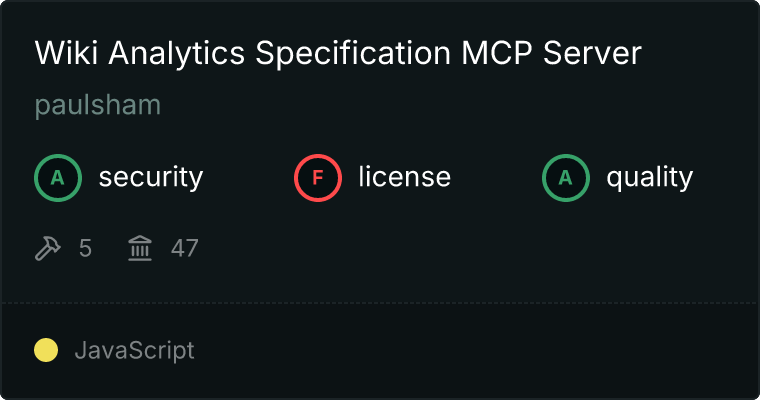
Task: Click the dashed divider above the footer
Action: point(380,302)
